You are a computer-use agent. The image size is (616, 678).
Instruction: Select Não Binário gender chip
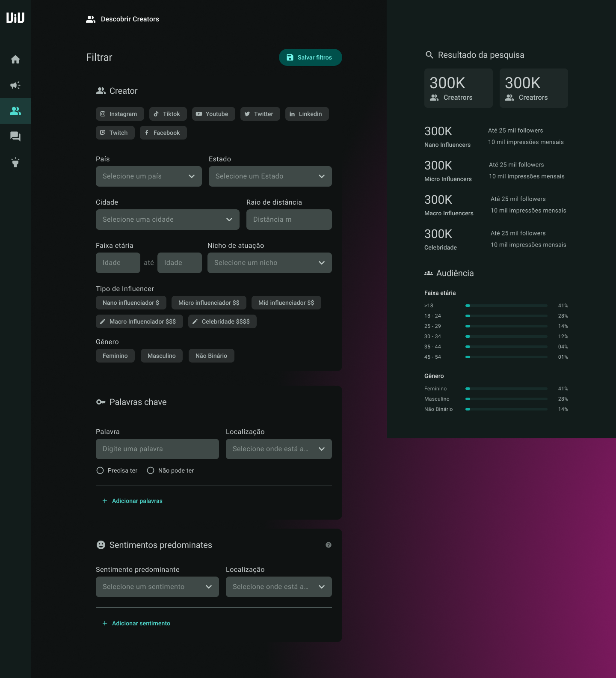pyautogui.click(x=211, y=356)
